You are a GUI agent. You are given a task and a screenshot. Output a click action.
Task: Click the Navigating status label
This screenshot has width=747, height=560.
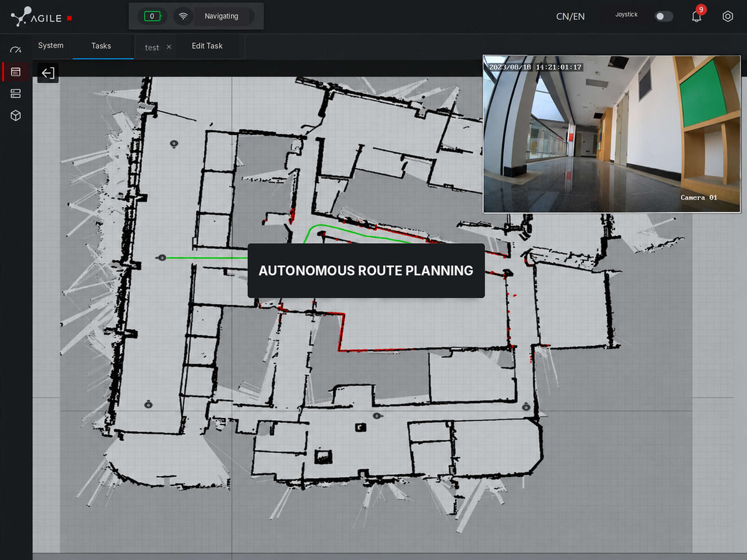(x=222, y=16)
